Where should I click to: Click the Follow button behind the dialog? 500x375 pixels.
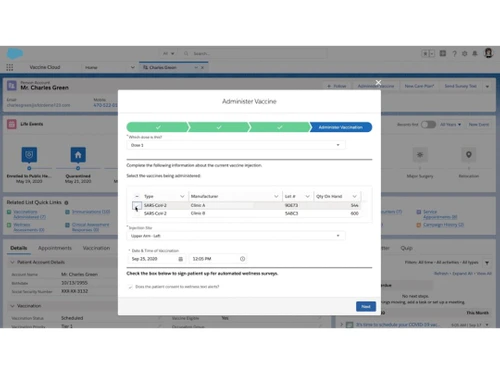337,86
